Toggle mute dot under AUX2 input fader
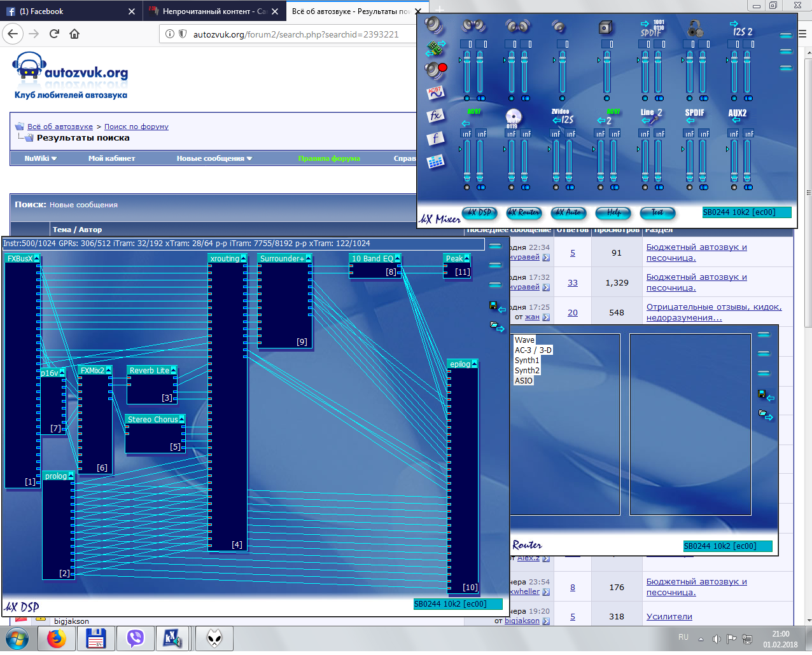 [x=734, y=188]
